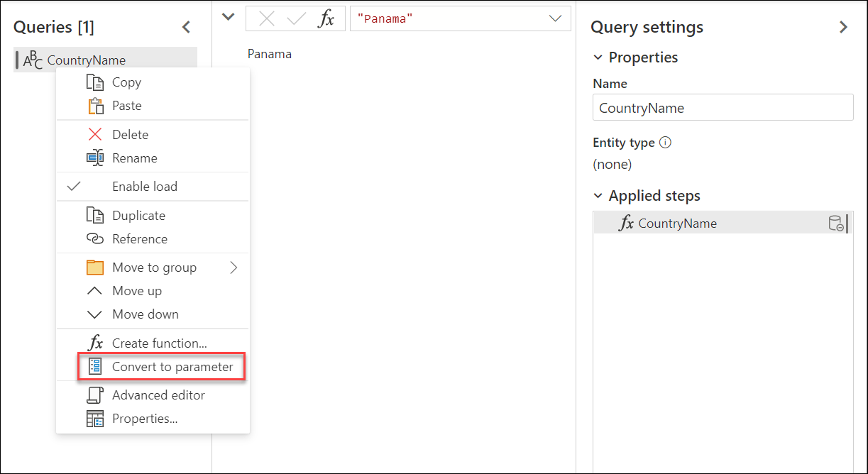
Task: Click the Properties table icon
Action: click(95, 419)
